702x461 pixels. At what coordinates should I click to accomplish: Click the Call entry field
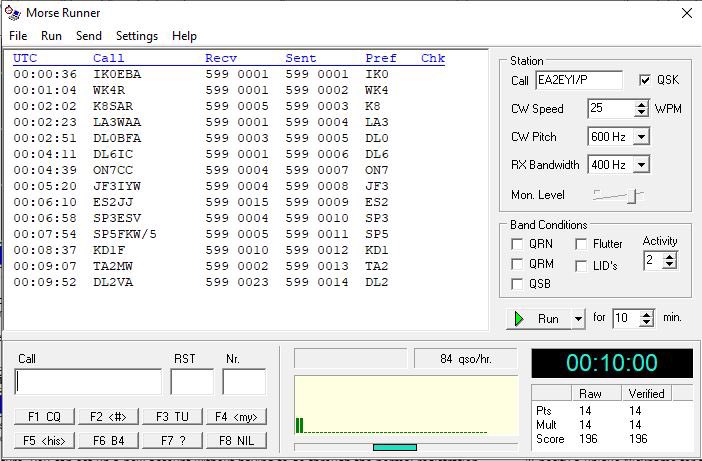[x=88, y=382]
